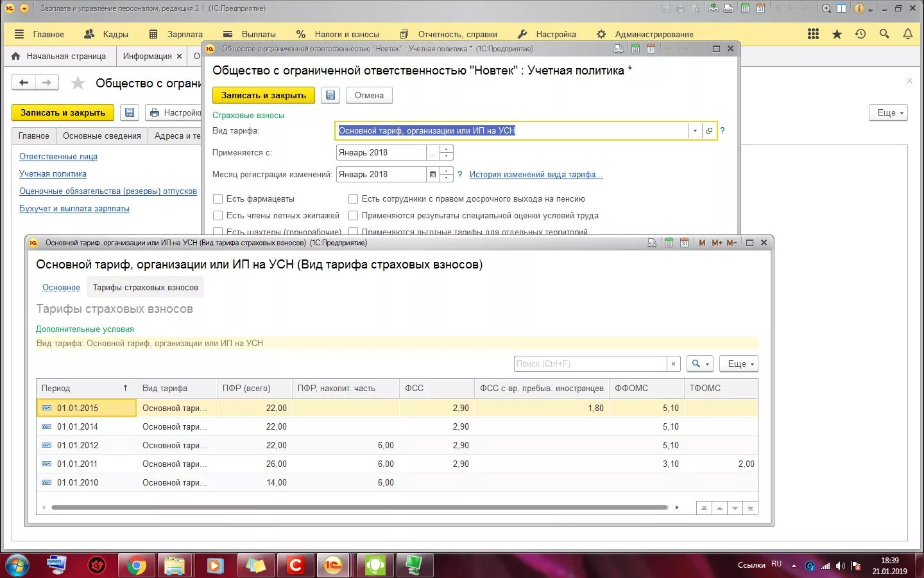Open the Зарплата menu section
This screenshot has height=578, width=924.
pyautogui.click(x=176, y=34)
